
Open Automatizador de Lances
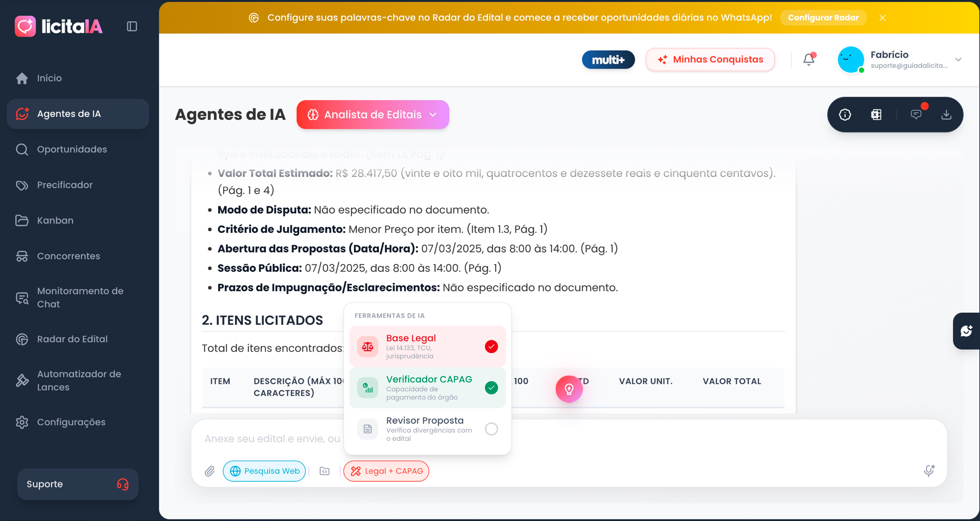[x=78, y=381]
